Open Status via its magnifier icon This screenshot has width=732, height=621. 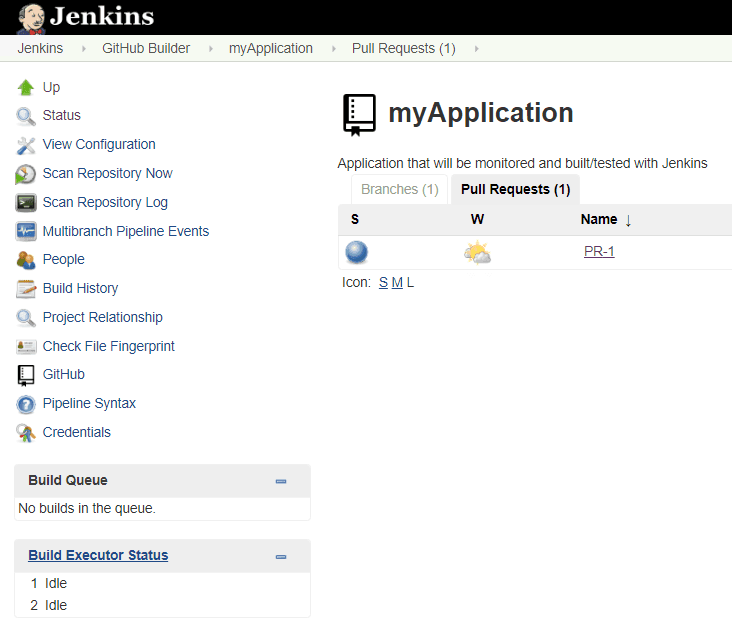pos(26,116)
